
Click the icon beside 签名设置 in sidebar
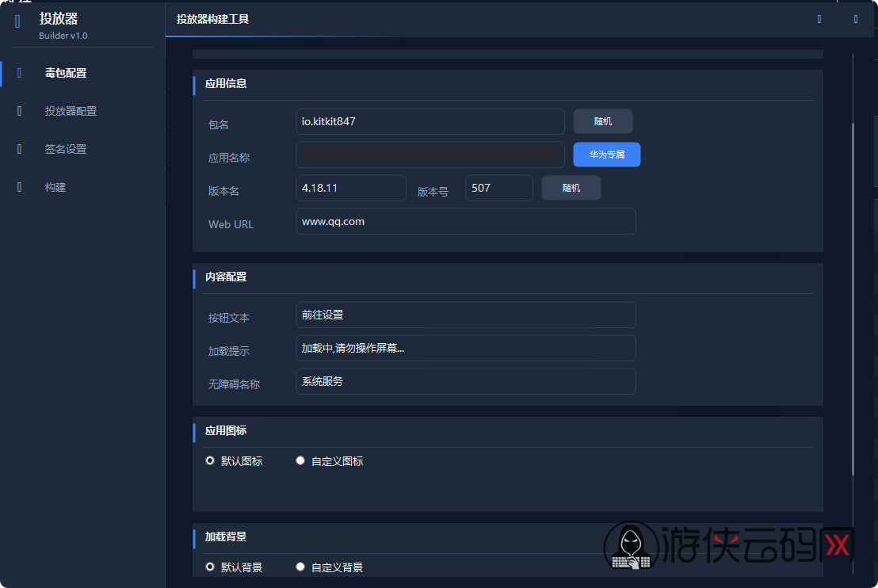click(20, 149)
